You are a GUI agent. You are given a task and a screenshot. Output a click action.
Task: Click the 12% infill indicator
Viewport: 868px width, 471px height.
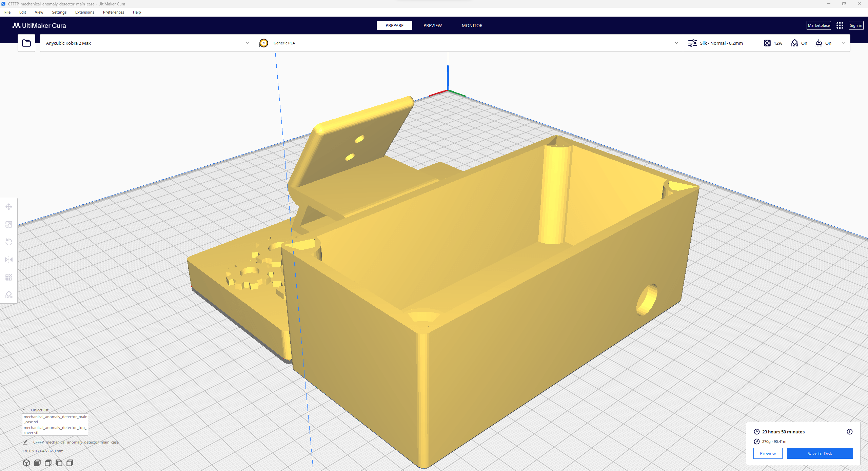[773, 43]
